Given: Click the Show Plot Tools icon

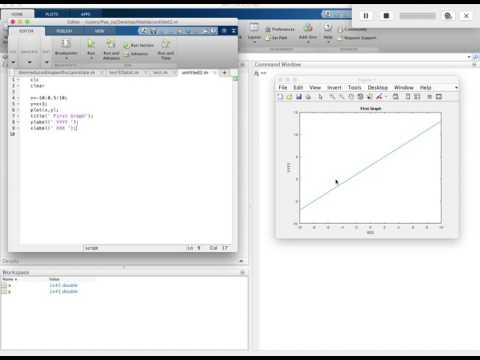Looking at the screenshot, I should [x=439, y=97].
